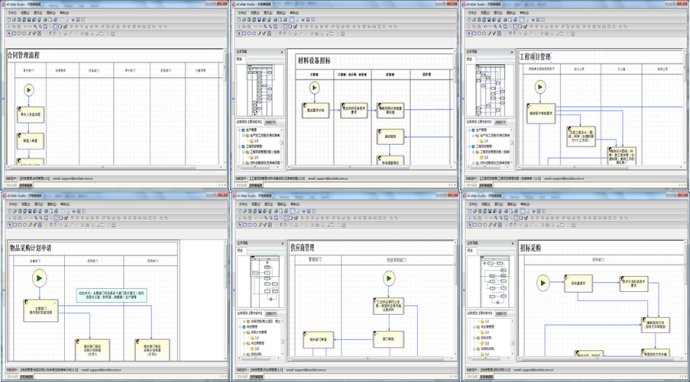The image size is (690, 382).
Task: Open the first menu in 供应商管理 window
Action: (243, 204)
